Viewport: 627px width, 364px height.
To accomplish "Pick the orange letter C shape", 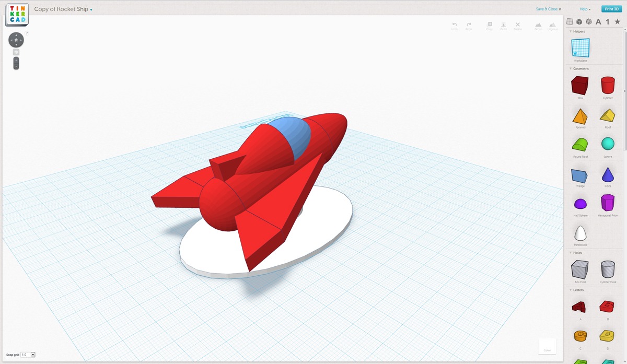I will pos(580,336).
